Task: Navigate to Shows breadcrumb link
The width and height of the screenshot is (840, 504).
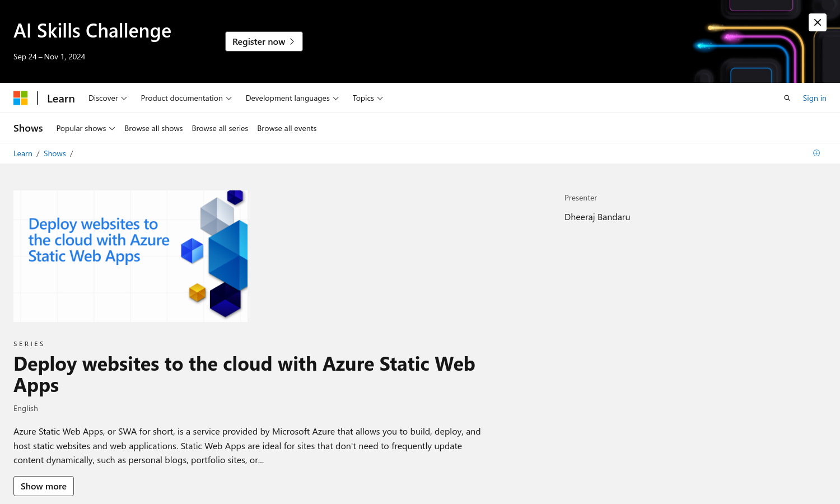Action: click(x=55, y=153)
